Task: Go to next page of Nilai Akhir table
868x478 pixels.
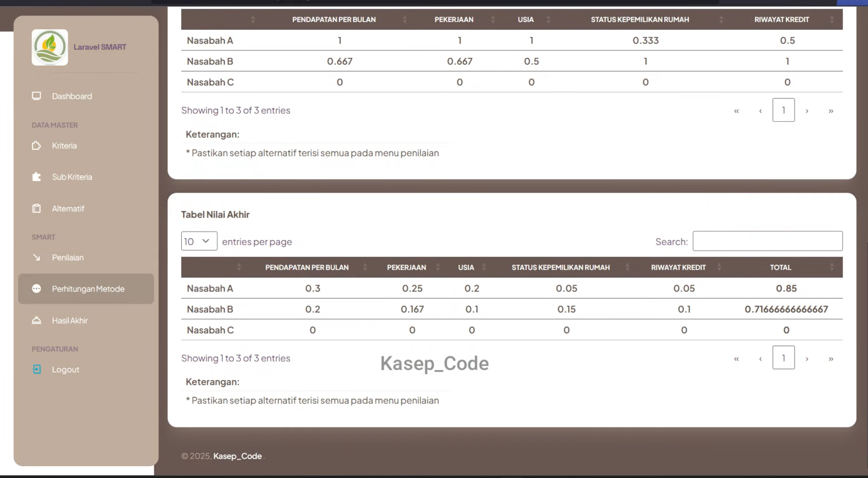Action: pyautogui.click(x=807, y=358)
